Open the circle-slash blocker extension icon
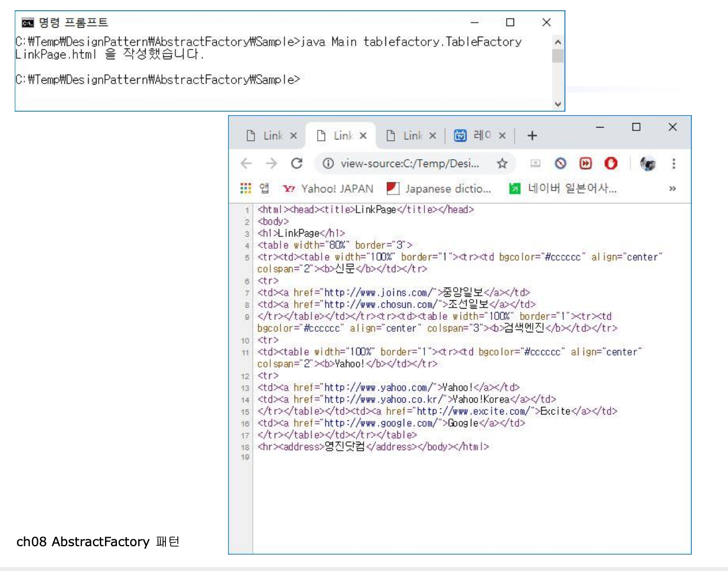The width and height of the screenshot is (728, 571). click(x=560, y=164)
